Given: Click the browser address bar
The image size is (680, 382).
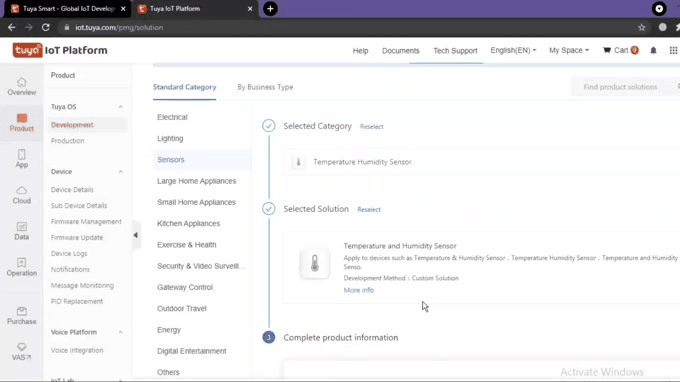Looking at the screenshot, I should 347,27.
